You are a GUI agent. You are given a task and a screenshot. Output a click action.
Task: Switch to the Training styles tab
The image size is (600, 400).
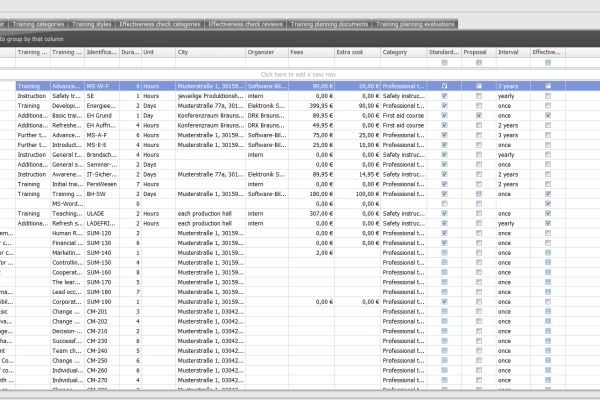click(x=91, y=24)
